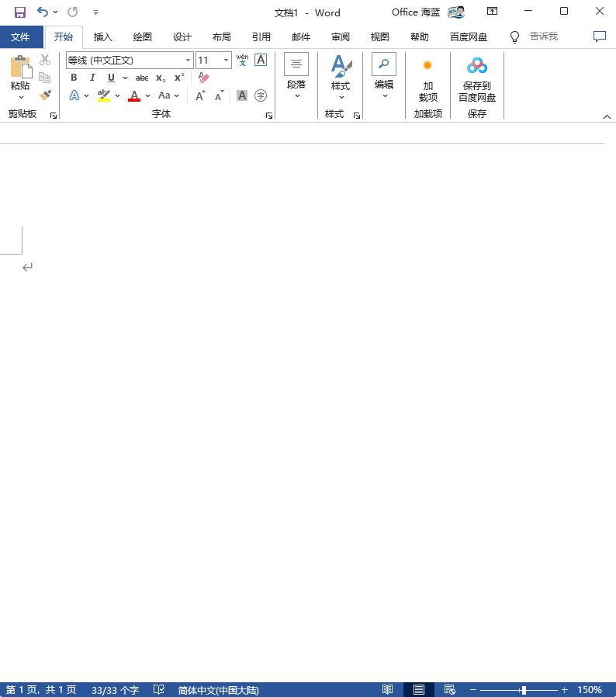The image size is (616, 697).
Task: Open the Font (字体) dialog launcher
Action: coord(269,116)
